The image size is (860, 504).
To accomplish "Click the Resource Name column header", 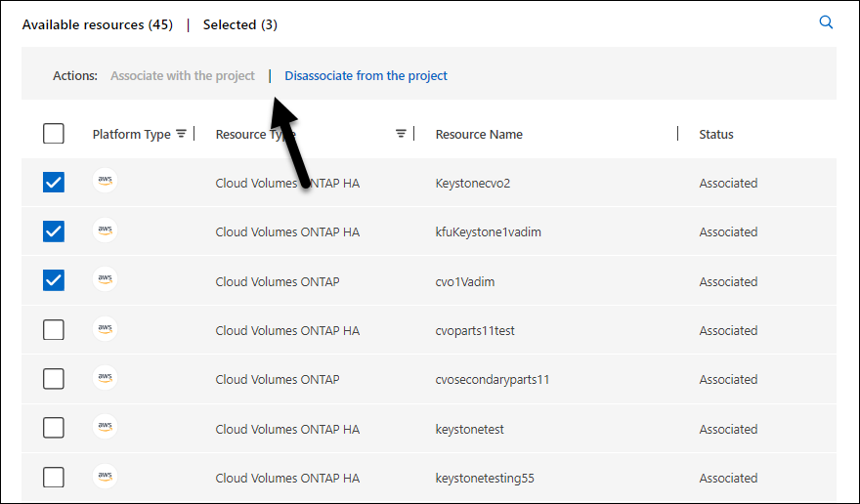I will tap(479, 134).
